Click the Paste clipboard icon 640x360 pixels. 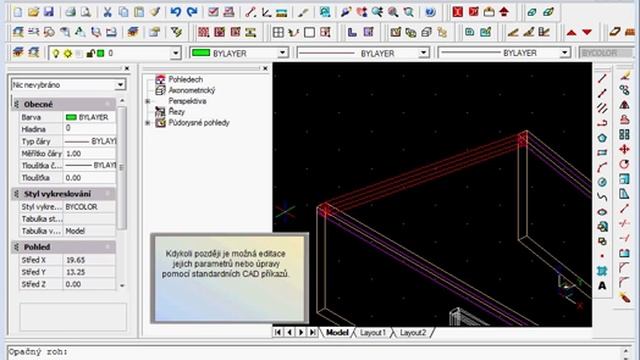139,12
